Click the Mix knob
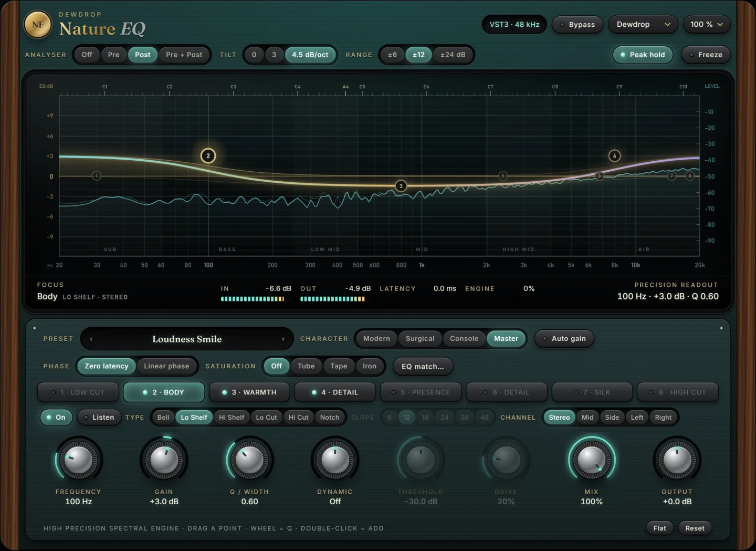756x551 pixels. coord(592,460)
